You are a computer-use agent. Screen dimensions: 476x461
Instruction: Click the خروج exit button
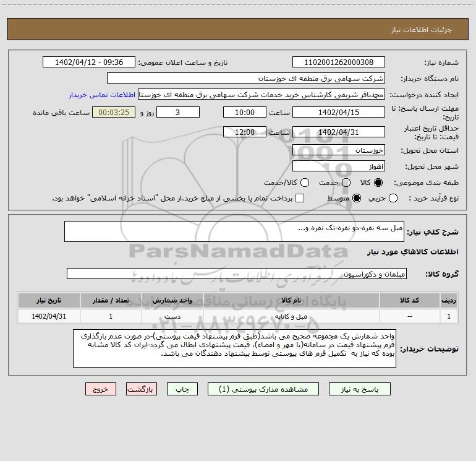click(101, 389)
